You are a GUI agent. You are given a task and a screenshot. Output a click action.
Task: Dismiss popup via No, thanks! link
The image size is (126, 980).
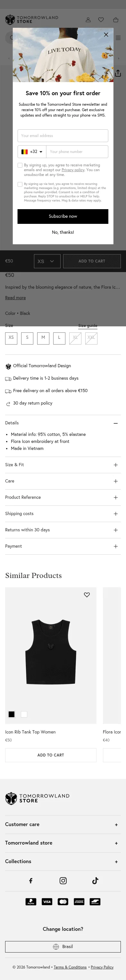[x=63, y=232]
